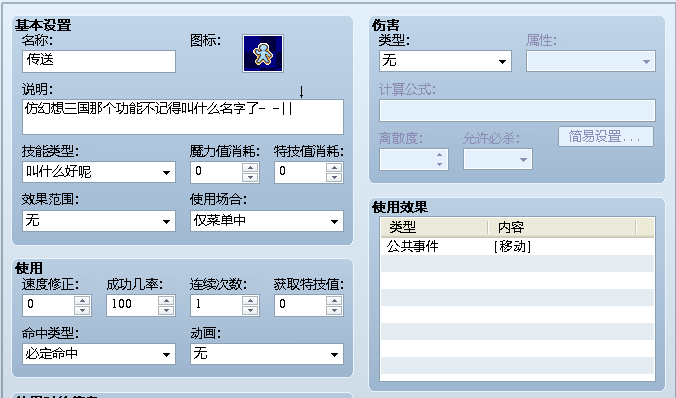The height and width of the screenshot is (398, 676).
Task: Open the 命中类型 dropdown showing 必定命中
Action: 99,354
